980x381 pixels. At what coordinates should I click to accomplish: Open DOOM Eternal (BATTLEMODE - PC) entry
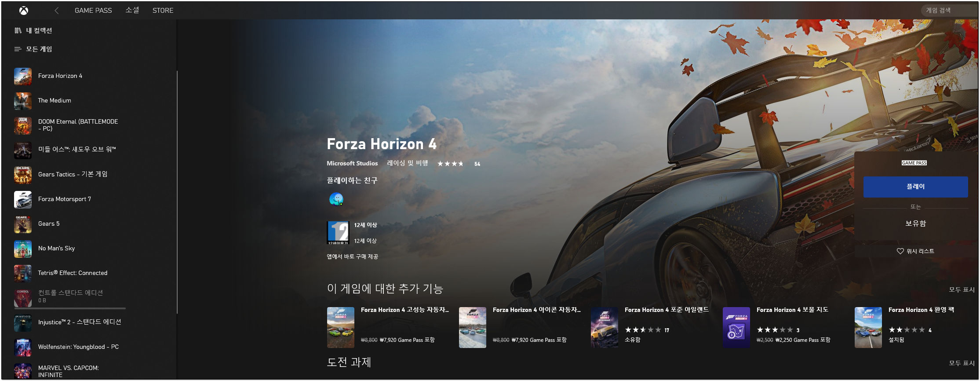click(78, 125)
